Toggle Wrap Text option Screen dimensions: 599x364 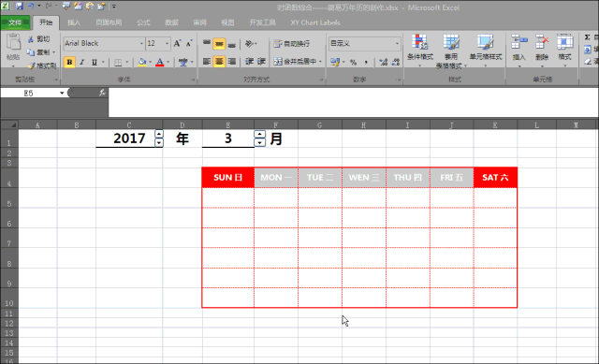292,44
